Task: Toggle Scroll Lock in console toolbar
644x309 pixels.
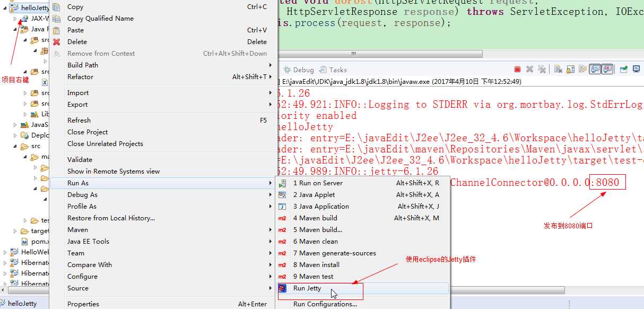Action: [x=570, y=70]
